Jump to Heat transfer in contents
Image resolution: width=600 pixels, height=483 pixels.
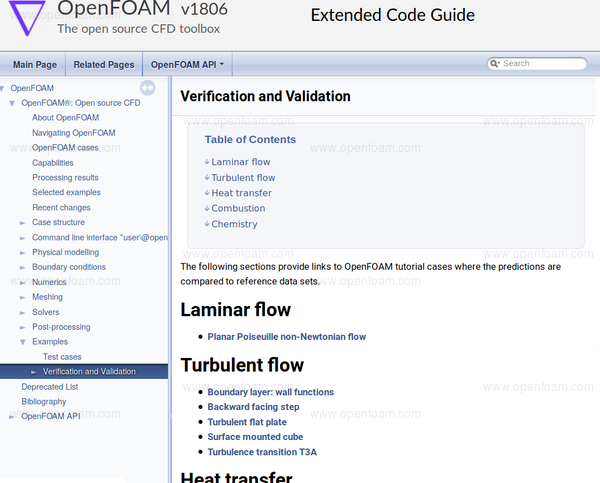[x=241, y=193]
